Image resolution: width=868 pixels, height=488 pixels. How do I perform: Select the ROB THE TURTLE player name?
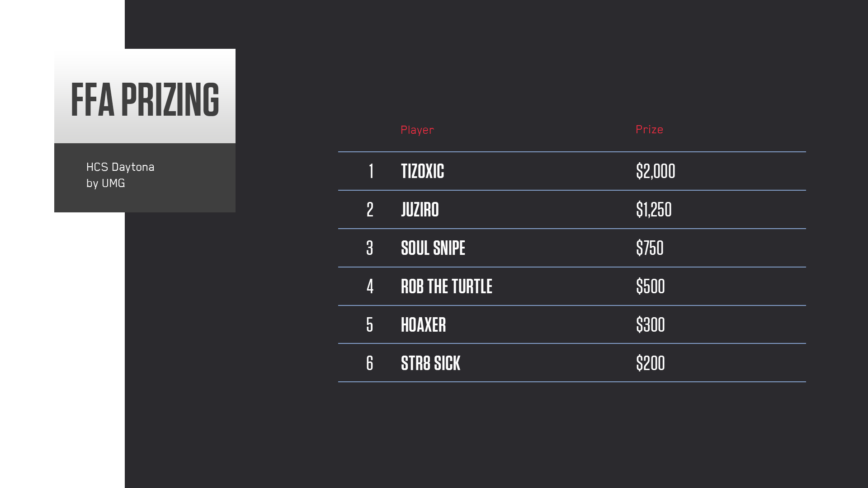(446, 286)
